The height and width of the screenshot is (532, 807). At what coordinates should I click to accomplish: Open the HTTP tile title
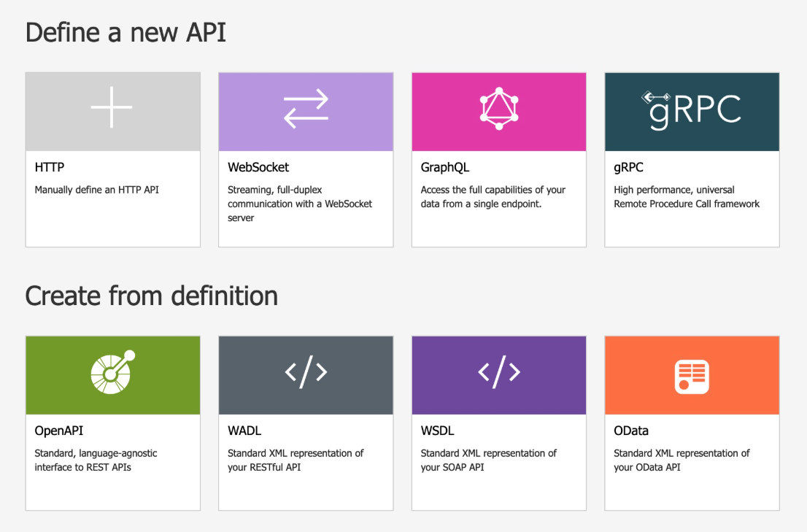50,168
